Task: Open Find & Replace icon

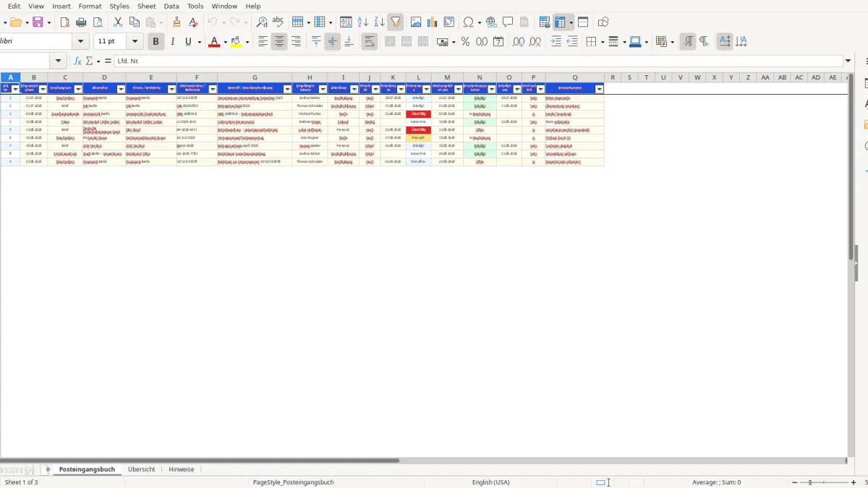Action: pyautogui.click(x=262, y=22)
